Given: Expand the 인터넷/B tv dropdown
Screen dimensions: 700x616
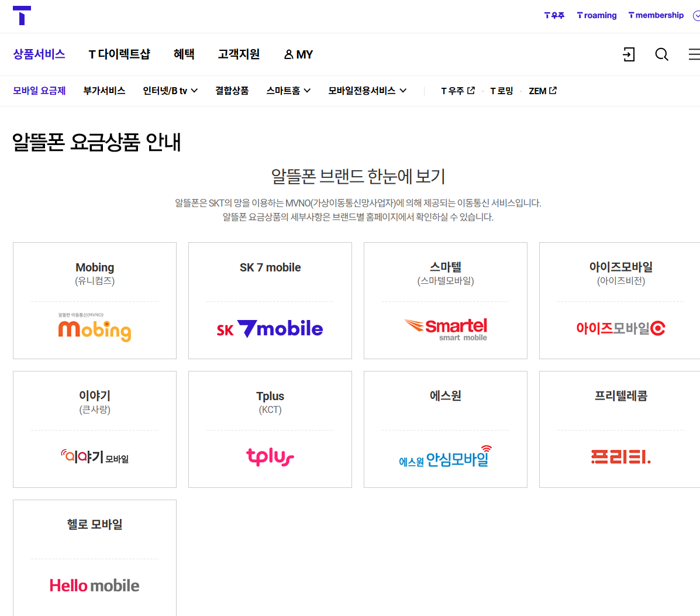Looking at the screenshot, I should [x=170, y=91].
